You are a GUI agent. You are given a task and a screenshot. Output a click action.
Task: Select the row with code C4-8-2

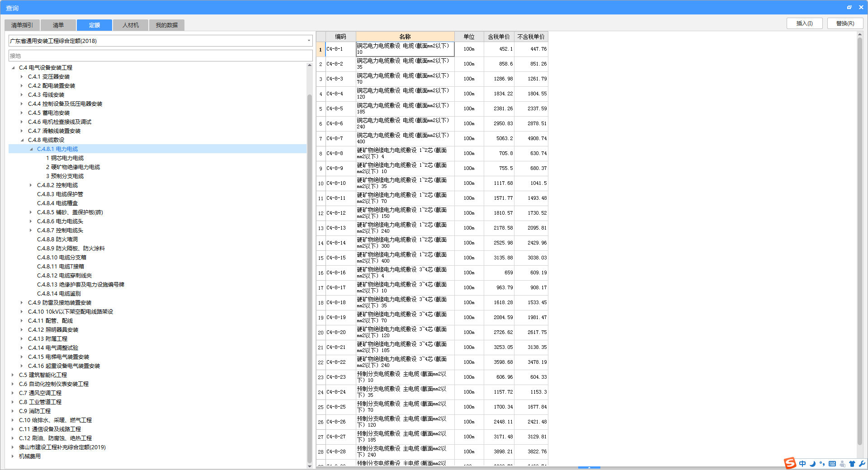click(x=432, y=64)
